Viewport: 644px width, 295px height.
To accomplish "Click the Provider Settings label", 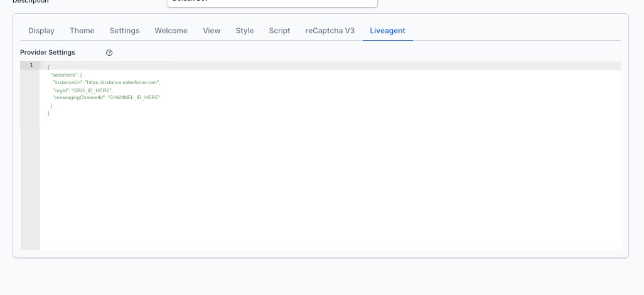I will (x=48, y=53).
